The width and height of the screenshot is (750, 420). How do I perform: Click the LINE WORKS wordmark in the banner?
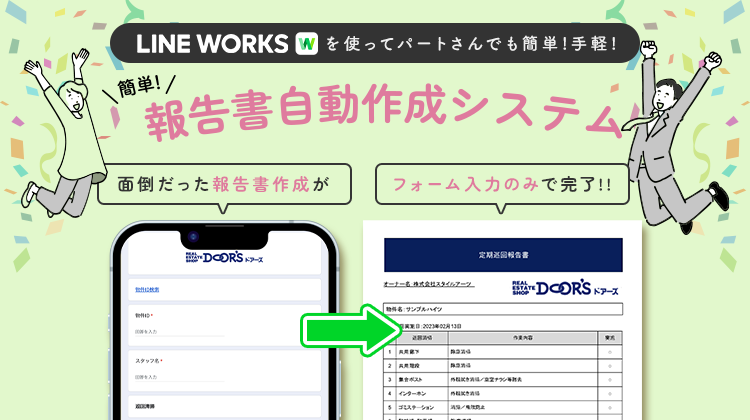coord(212,44)
